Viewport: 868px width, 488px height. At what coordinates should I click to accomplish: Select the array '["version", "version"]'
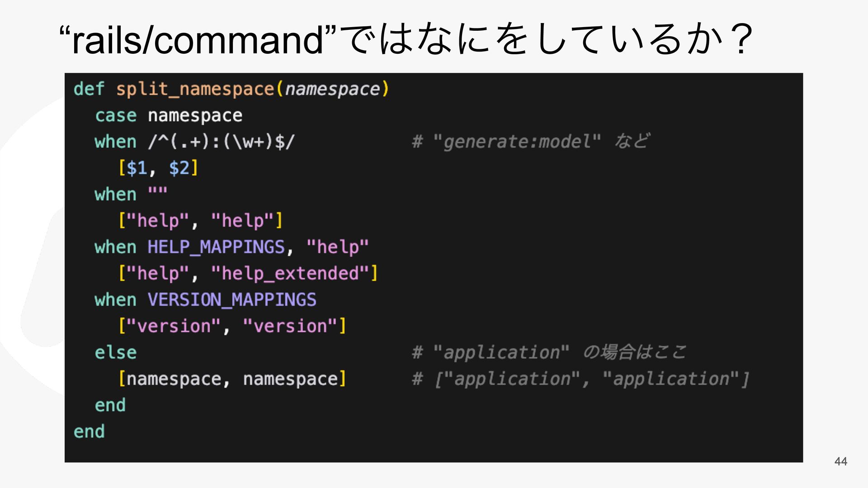tap(232, 326)
